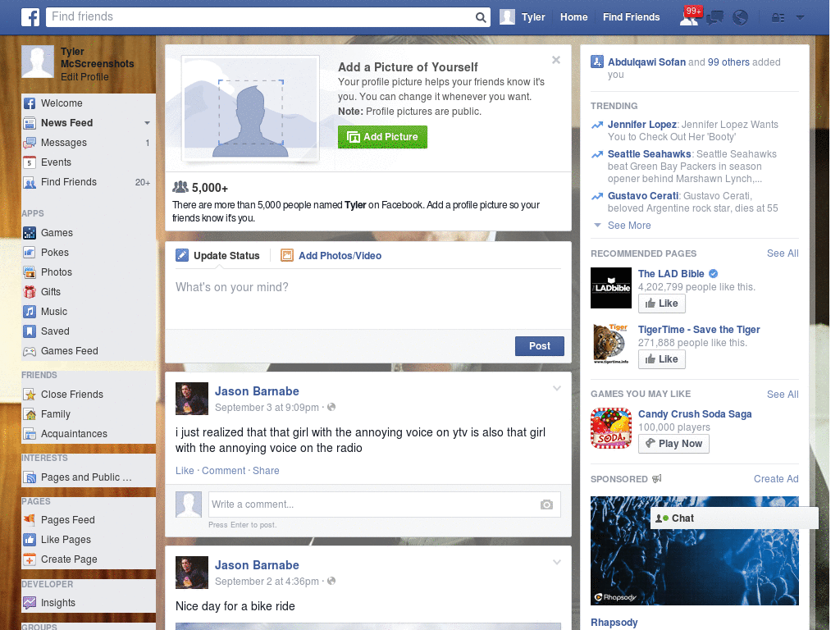Click the Games sidebar icon
This screenshot has width=840, height=630.
point(30,233)
